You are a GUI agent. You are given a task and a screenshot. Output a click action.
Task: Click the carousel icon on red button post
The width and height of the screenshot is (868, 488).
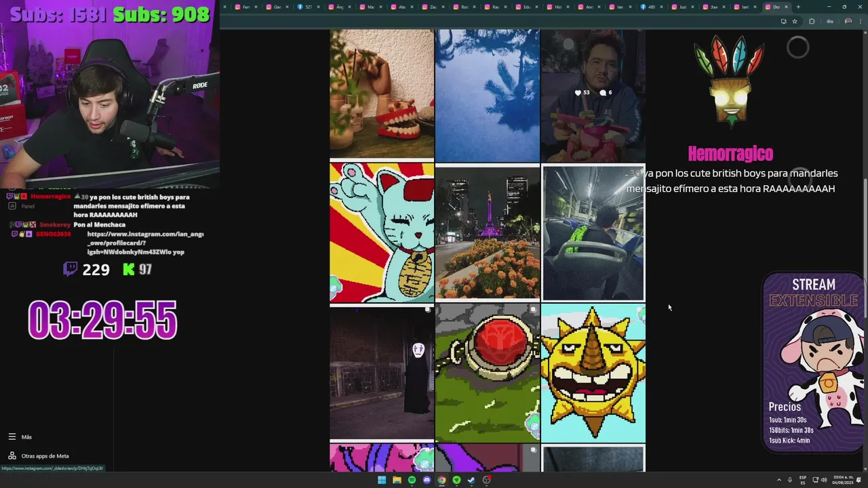click(x=534, y=309)
